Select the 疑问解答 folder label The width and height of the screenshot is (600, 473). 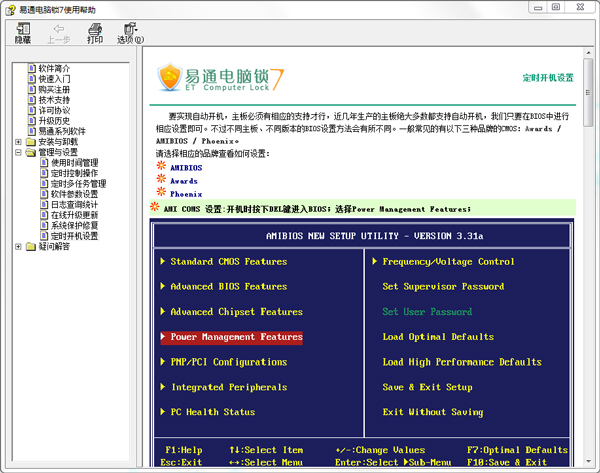tap(54, 246)
